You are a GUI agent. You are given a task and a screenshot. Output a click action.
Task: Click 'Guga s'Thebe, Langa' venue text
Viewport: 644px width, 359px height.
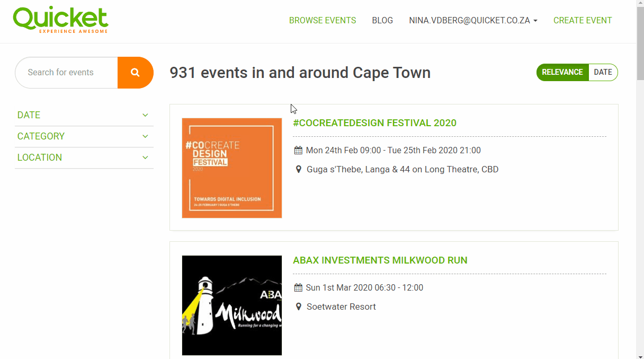[x=348, y=170]
